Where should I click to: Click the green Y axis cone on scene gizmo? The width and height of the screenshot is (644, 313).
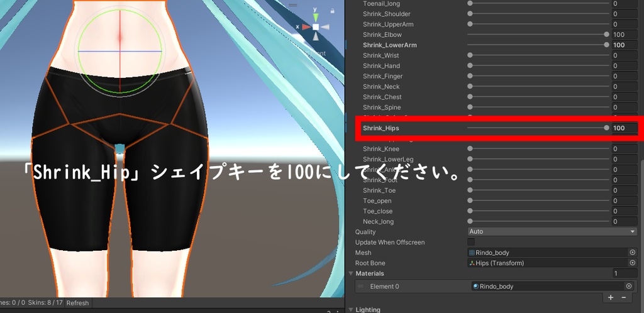click(316, 18)
